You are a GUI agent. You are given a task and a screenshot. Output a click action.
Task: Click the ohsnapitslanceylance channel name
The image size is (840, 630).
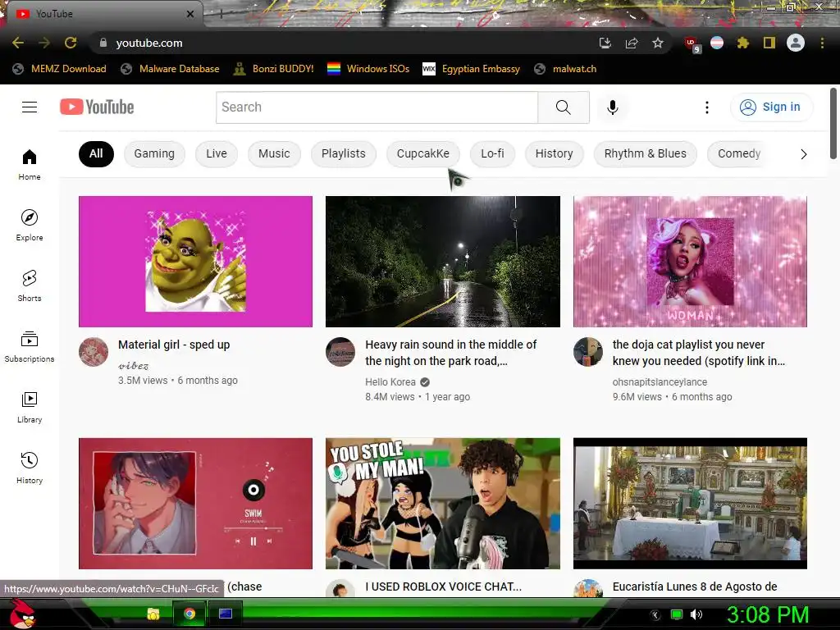tap(660, 382)
